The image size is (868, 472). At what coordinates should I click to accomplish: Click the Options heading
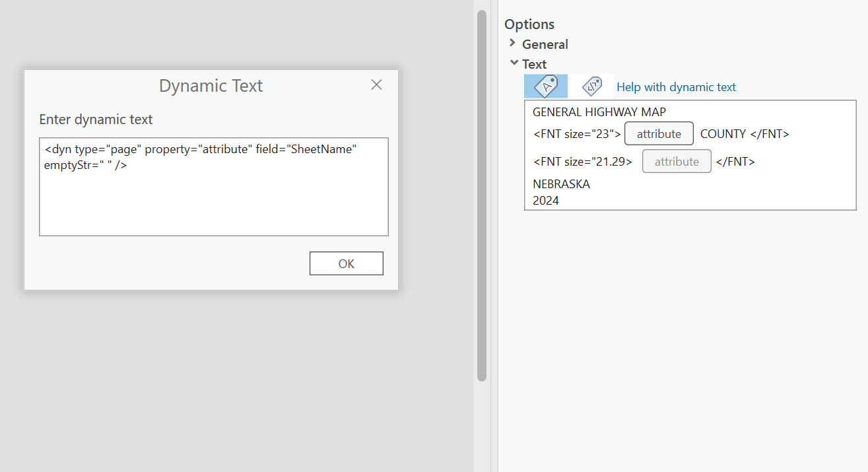pos(529,24)
